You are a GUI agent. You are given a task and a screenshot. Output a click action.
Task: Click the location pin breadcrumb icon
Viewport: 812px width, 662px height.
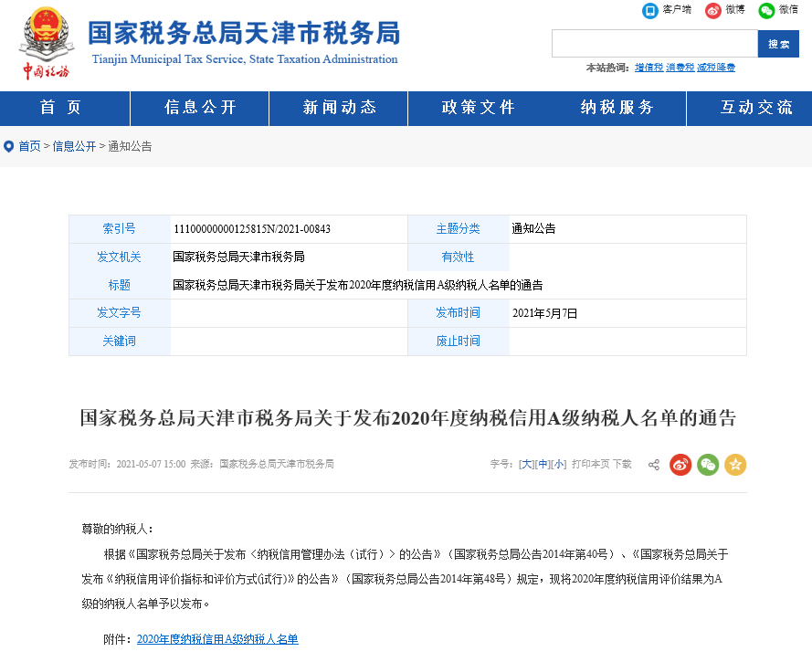coord(9,146)
